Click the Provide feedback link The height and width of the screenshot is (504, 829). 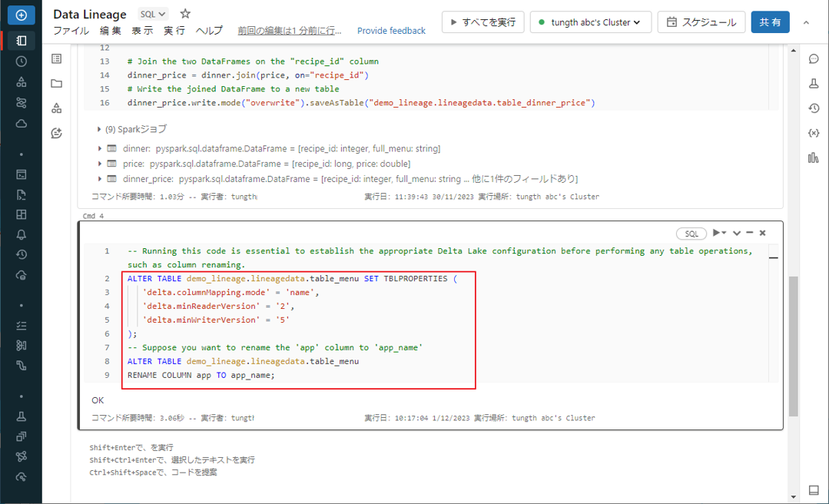[391, 31]
